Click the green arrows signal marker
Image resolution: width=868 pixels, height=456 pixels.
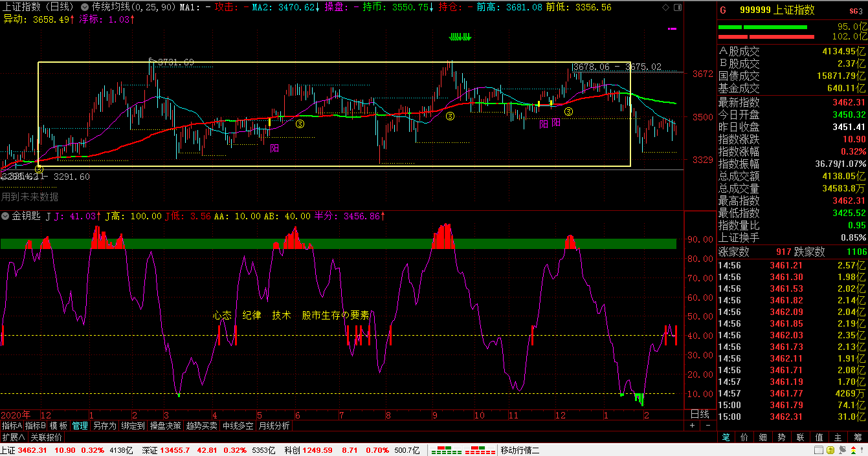click(460, 37)
